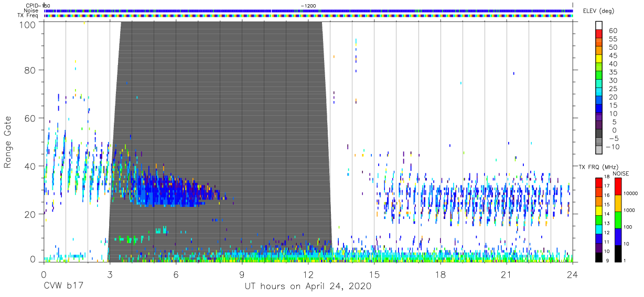
Task: Click the red 17–18 MHz TX FRQ legend block
Action: point(599,183)
